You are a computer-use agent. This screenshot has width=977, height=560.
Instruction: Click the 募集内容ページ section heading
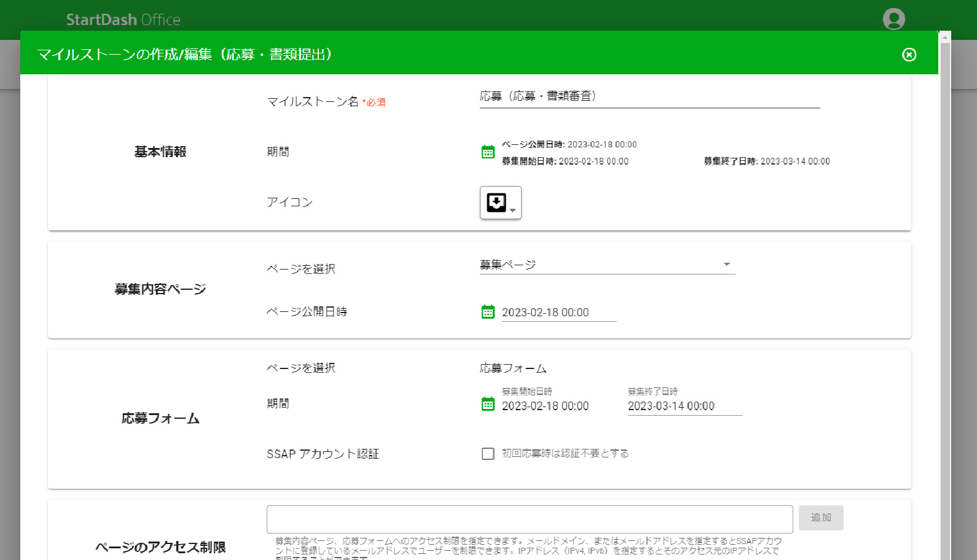point(160,289)
